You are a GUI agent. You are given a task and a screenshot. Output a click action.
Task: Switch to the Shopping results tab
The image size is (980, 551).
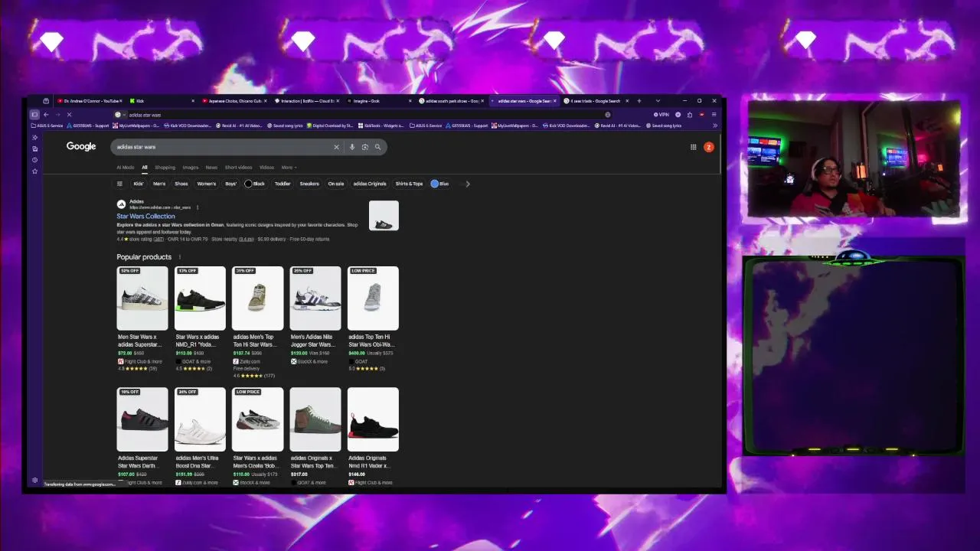[x=165, y=168]
